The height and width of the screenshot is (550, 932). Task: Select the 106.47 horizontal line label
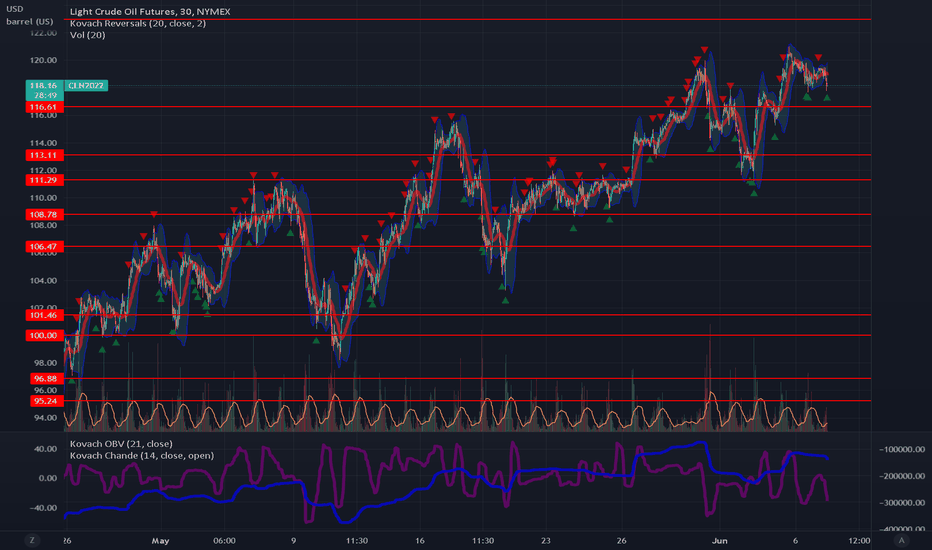pos(45,246)
